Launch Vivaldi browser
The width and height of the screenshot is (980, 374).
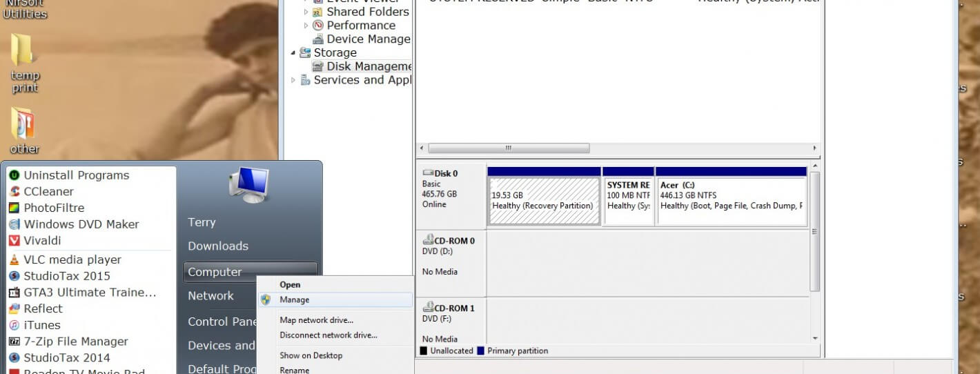pos(42,241)
